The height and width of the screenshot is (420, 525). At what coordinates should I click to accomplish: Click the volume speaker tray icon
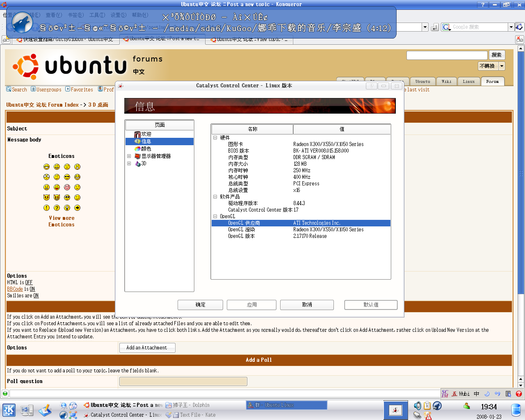tap(417, 406)
